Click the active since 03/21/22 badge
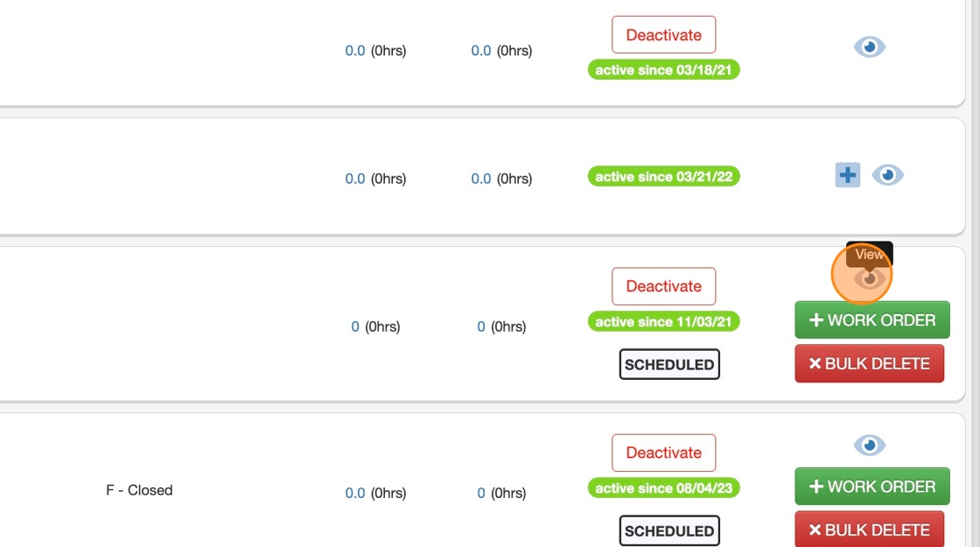 pos(663,177)
